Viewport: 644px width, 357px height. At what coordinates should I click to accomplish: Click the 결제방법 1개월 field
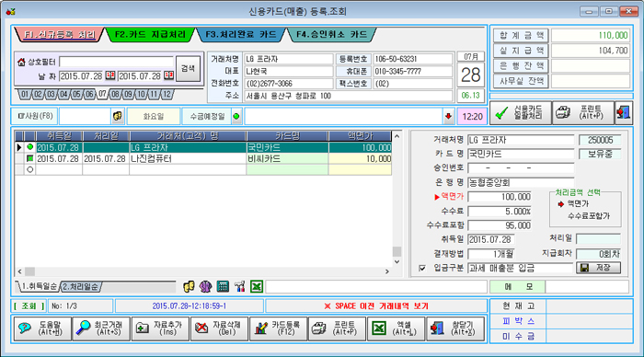490,254
